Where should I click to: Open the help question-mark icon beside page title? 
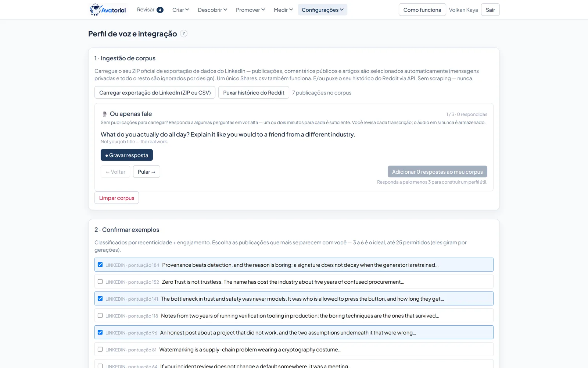(x=184, y=33)
